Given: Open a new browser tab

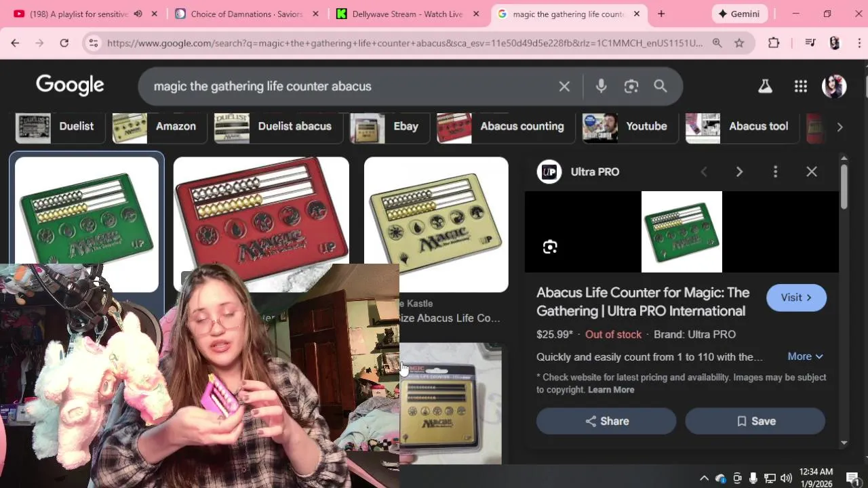Looking at the screenshot, I should click(661, 14).
